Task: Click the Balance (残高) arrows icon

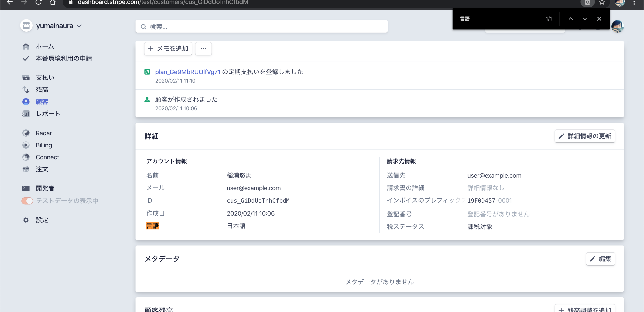Action: 26,90
